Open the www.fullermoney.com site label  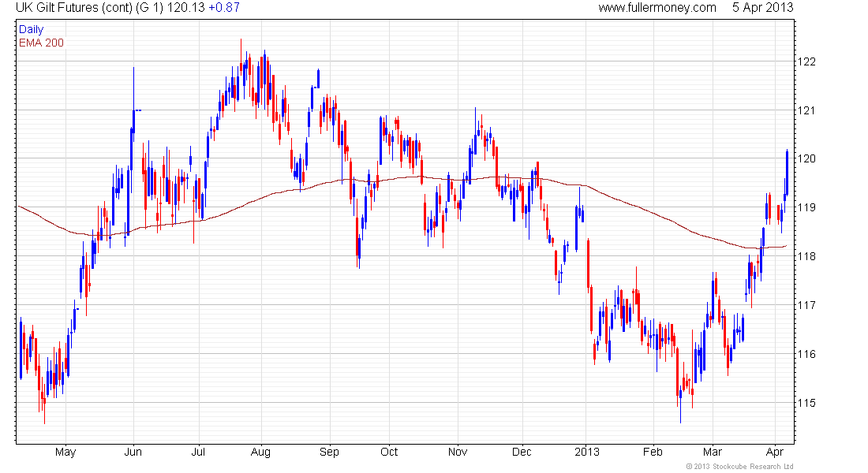pos(657,8)
